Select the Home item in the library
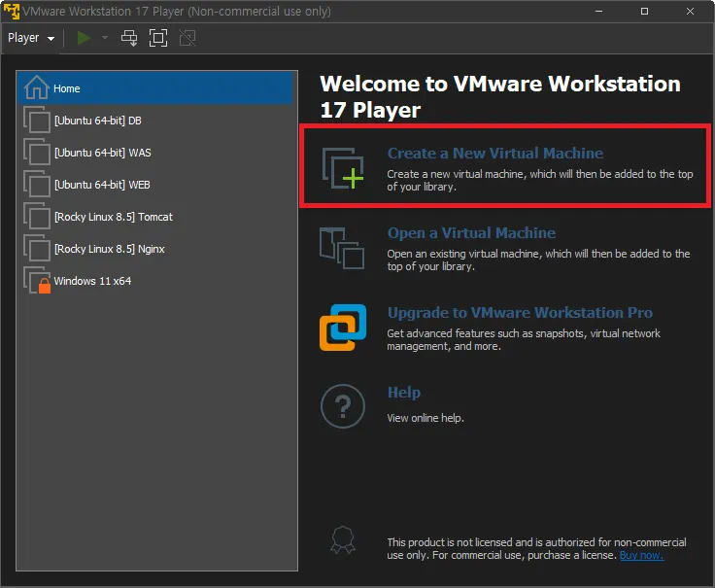Image resolution: width=715 pixels, height=588 pixels. (156, 88)
